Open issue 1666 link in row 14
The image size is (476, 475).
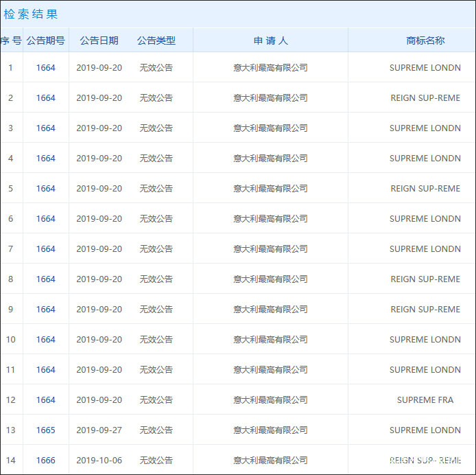pyautogui.click(x=45, y=460)
